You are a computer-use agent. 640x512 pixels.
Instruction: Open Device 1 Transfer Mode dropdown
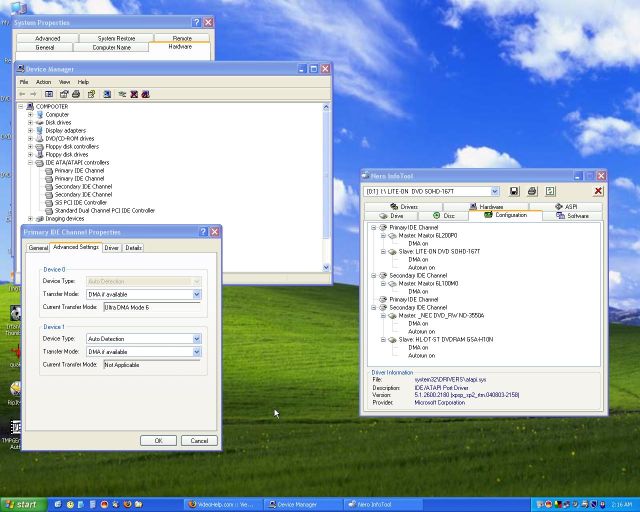[x=197, y=352]
